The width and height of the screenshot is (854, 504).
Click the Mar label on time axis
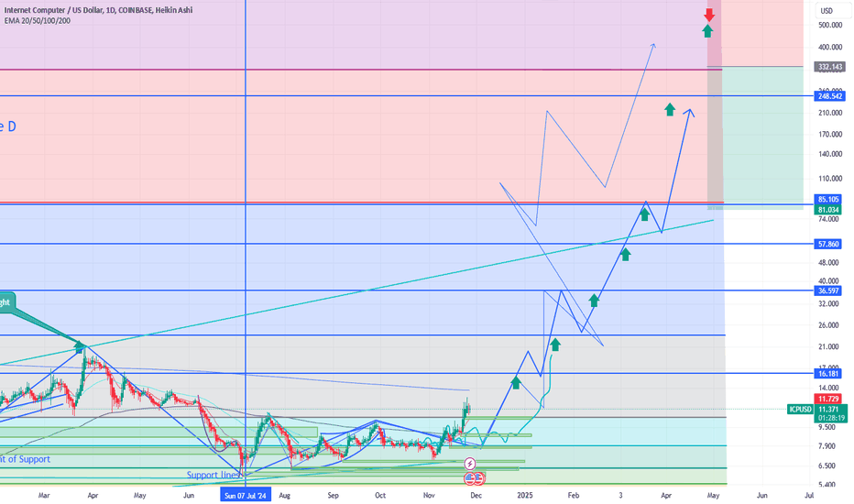coord(44,495)
